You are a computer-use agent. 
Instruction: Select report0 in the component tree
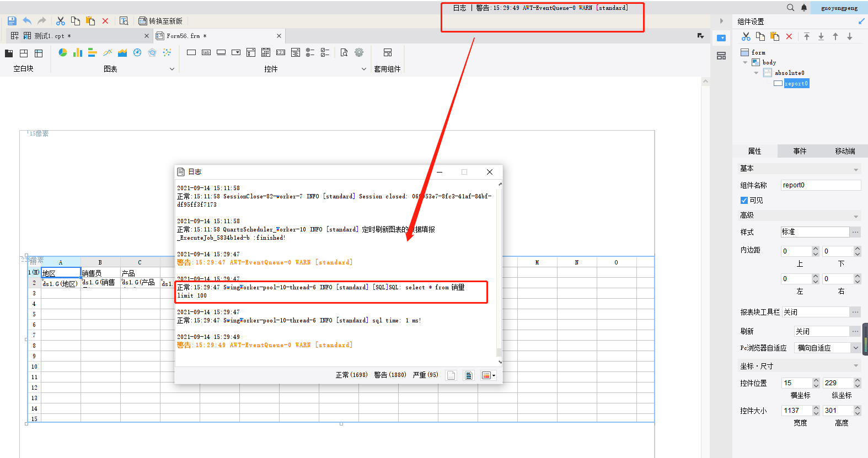[796, 83]
